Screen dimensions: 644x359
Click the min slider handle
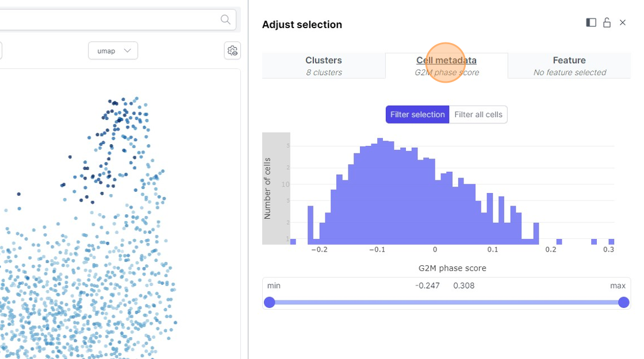pos(269,302)
